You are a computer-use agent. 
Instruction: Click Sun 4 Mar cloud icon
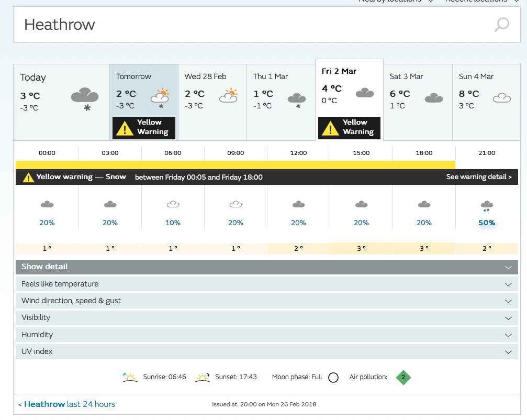502,97
